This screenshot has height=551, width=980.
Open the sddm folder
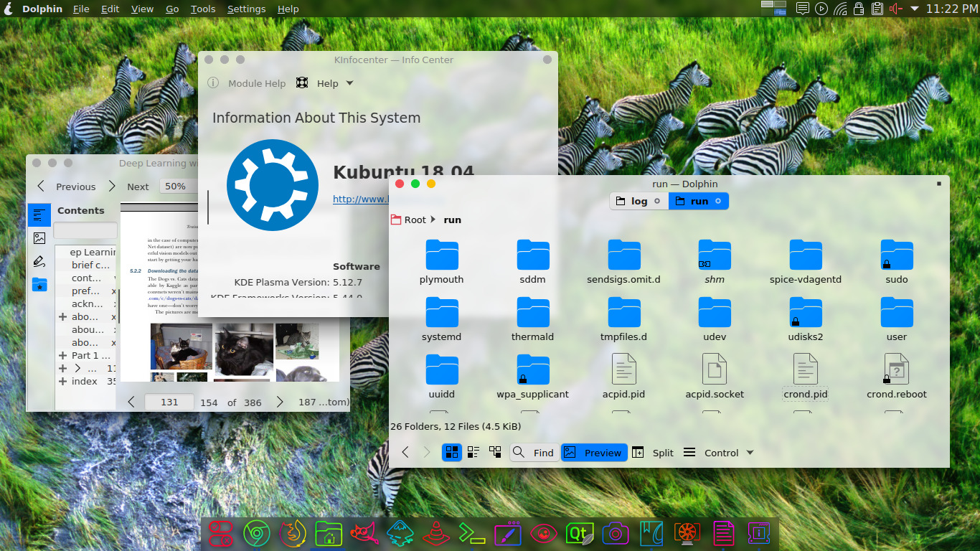click(532, 263)
